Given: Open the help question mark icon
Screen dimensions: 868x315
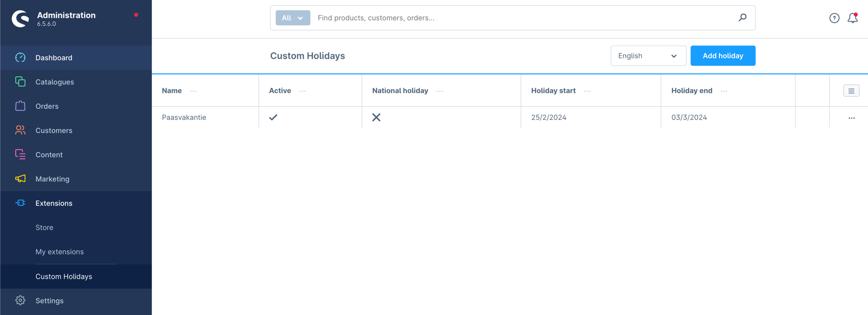Looking at the screenshot, I should [835, 18].
